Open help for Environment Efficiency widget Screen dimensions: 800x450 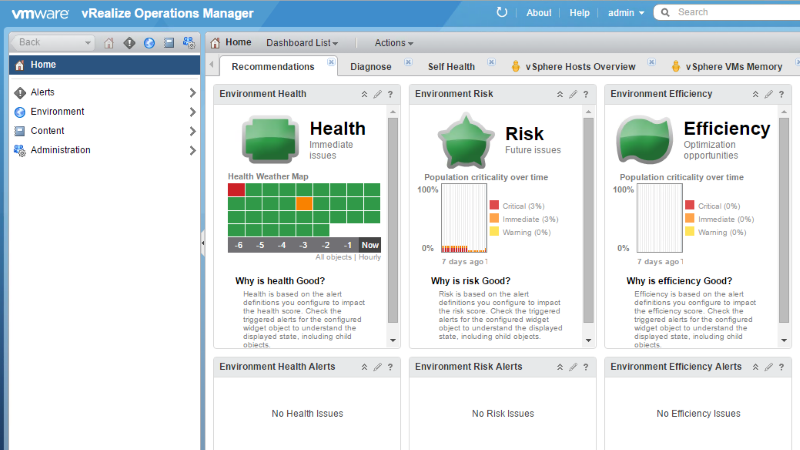(781, 94)
